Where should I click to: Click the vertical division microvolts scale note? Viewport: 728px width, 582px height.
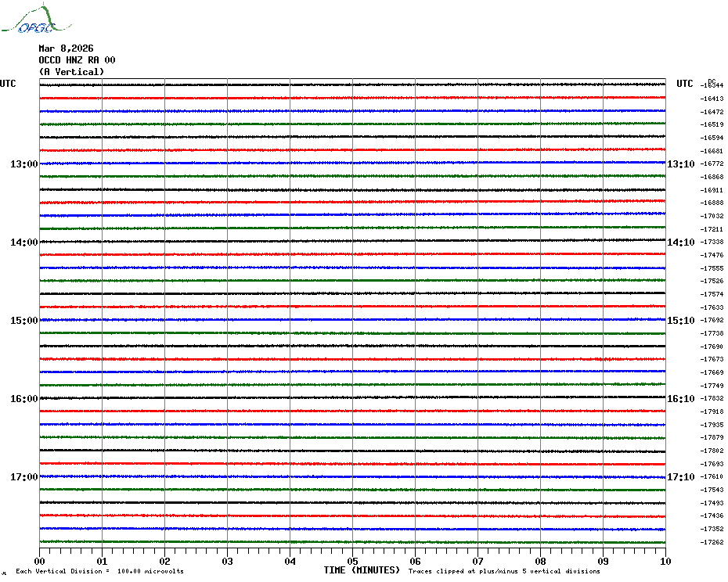coord(99,571)
